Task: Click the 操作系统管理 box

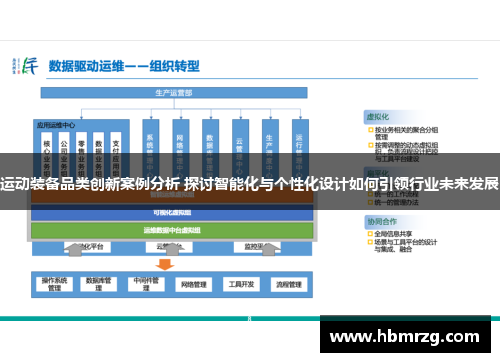Action: (54, 284)
